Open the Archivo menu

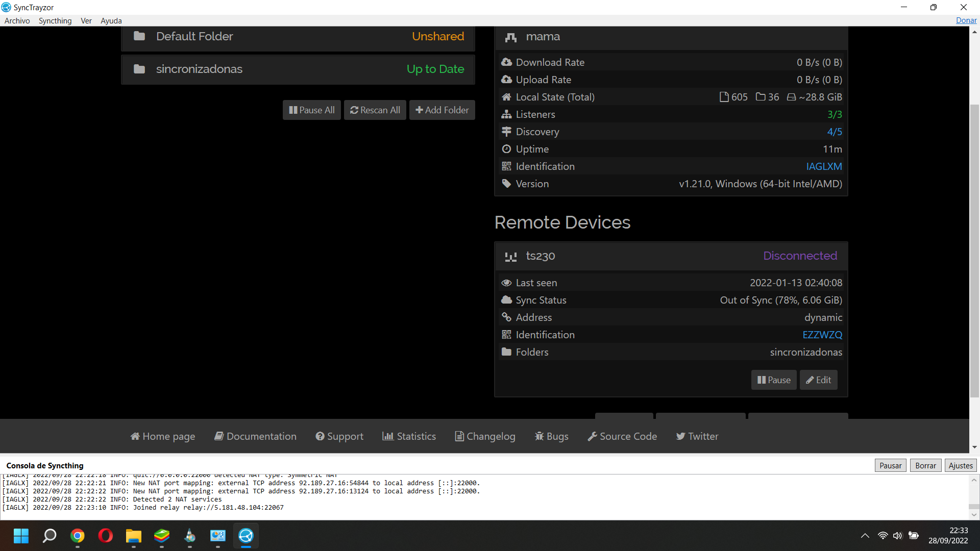tap(17, 21)
